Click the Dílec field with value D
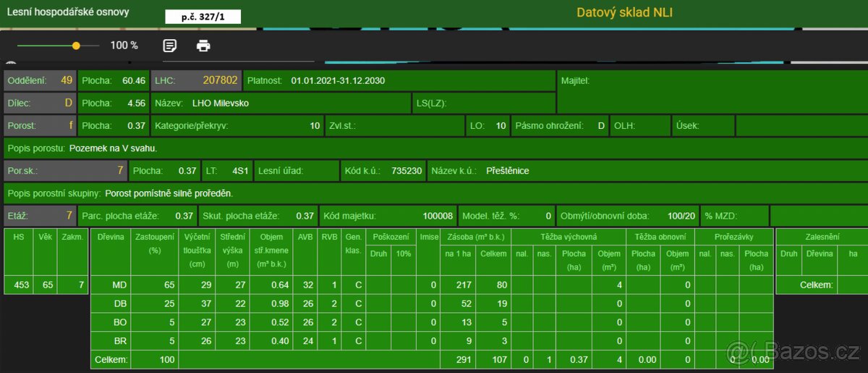 point(40,103)
